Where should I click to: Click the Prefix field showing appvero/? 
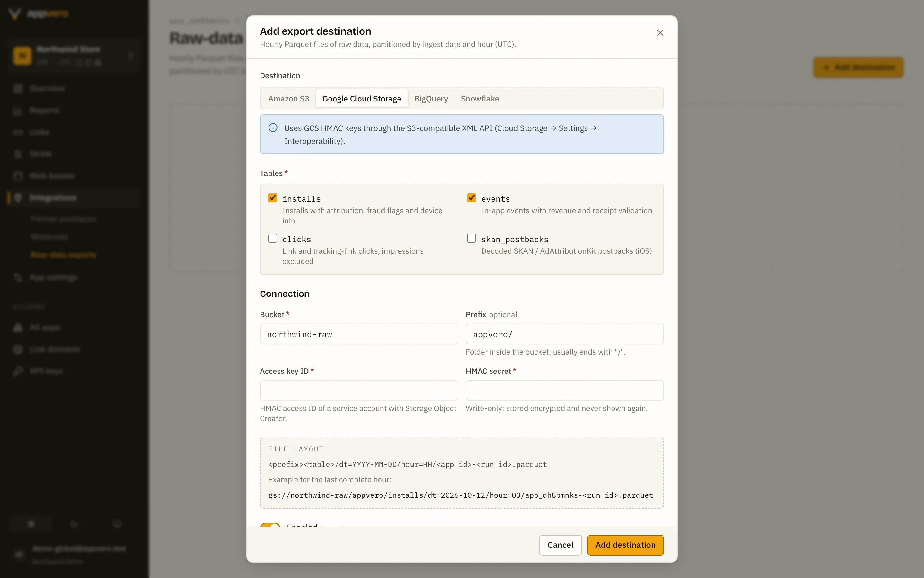pyautogui.click(x=564, y=334)
